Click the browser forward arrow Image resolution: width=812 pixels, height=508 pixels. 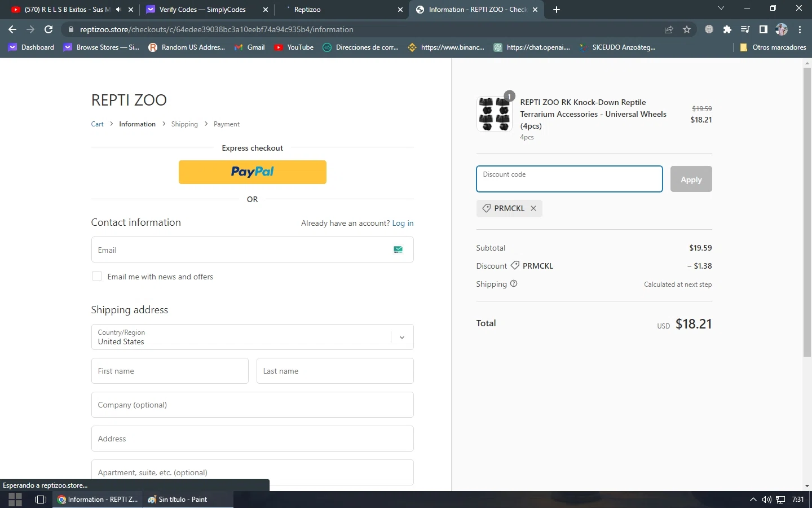(30, 29)
